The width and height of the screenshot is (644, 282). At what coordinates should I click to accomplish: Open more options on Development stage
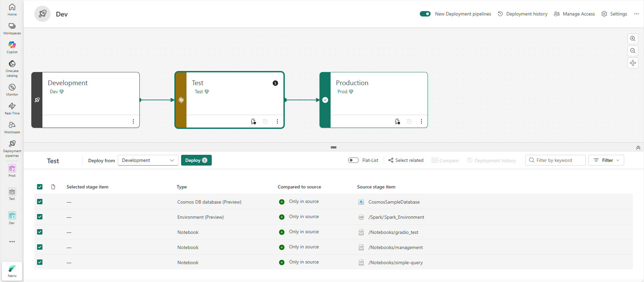point(133,121)
